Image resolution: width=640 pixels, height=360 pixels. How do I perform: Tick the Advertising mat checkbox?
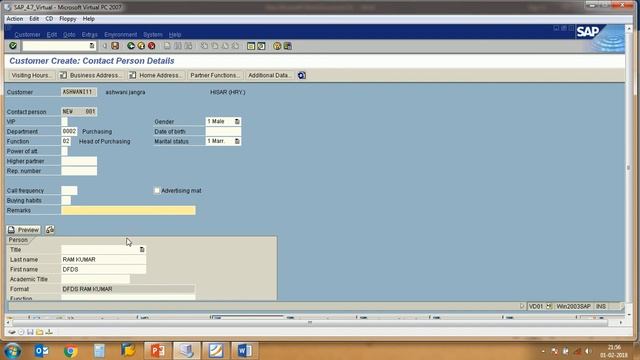click(x=157, y=191)
